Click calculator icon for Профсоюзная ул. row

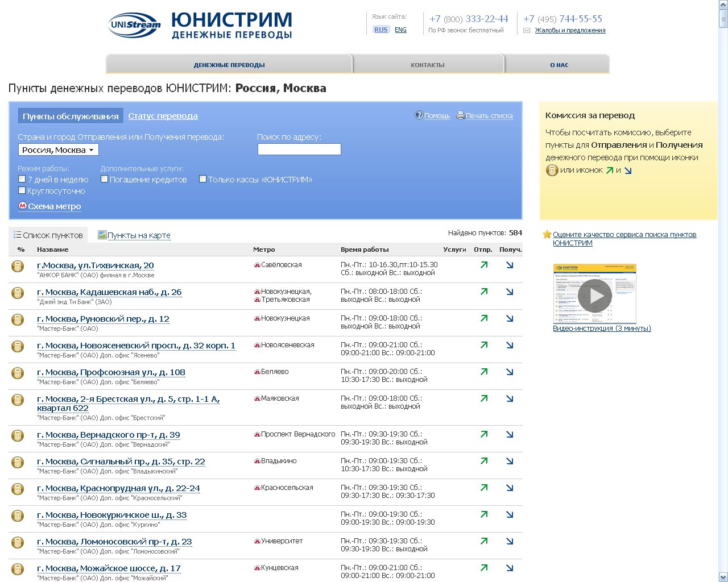(18, 373)
